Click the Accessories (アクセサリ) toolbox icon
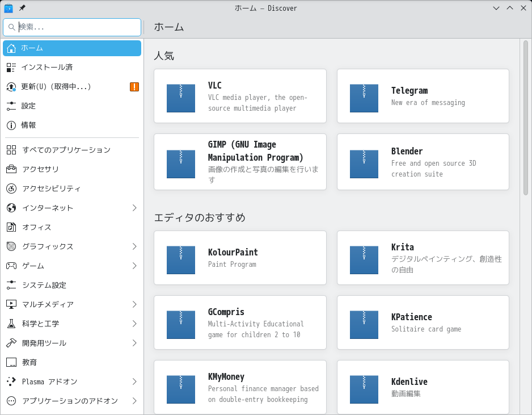 pos(11,169)
